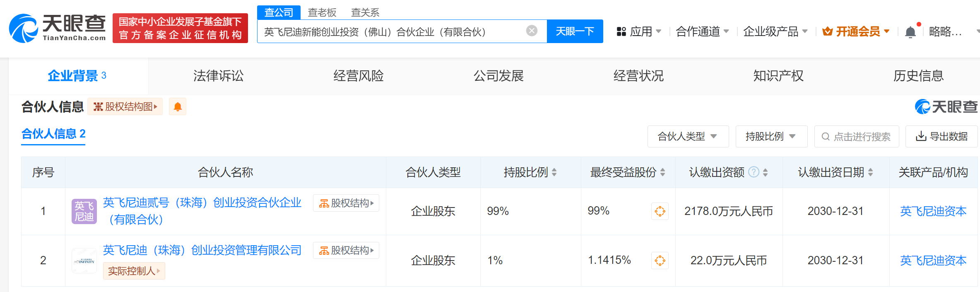980x292 pixels.
Task: Open the 股权结构图 chart button
Action: tap(125, 107)
